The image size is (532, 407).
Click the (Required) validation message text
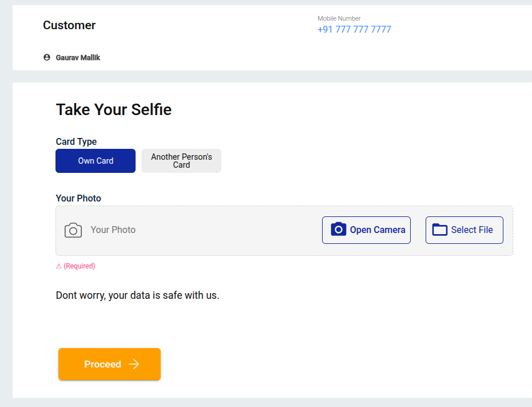(x=80, y=266)
